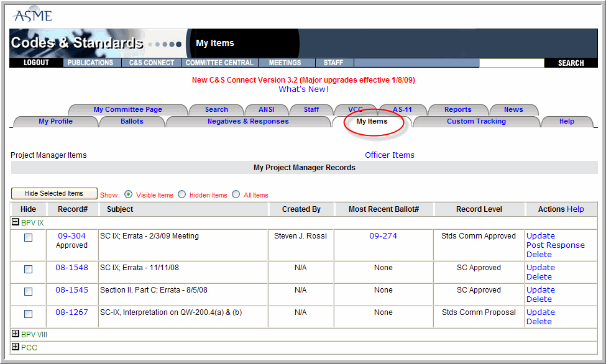Open the Custom Tracking tab
The image size is (606, 364).
click(x=476, y=121)
